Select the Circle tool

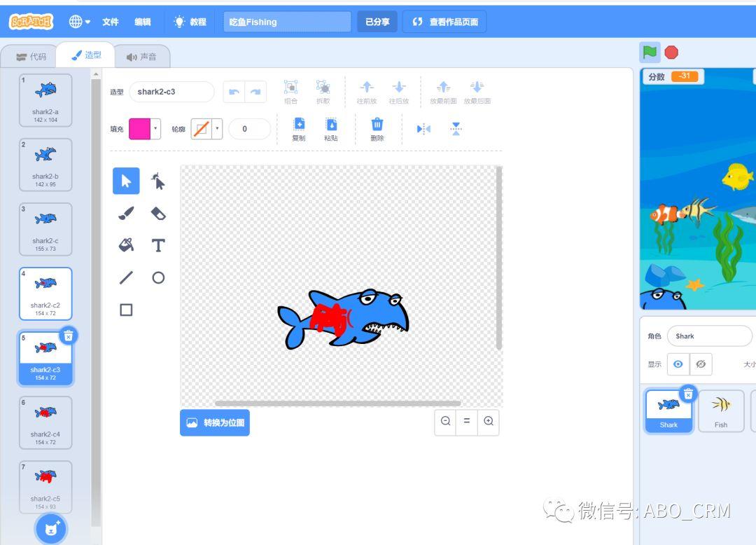[158, 277]
